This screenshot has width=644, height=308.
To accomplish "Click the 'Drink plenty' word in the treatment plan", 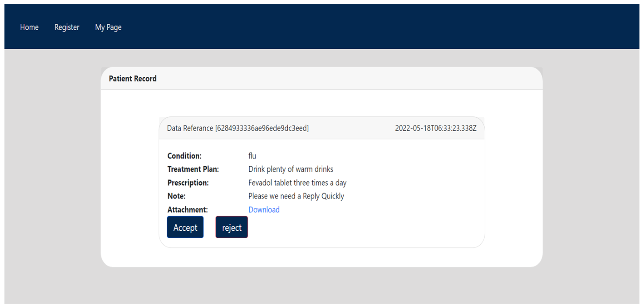I will (266, 169).
